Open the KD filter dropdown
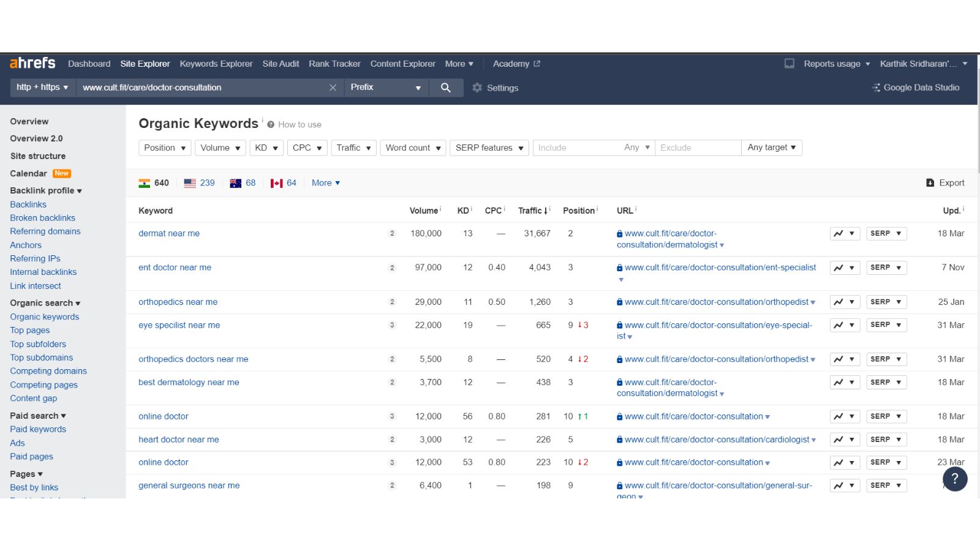The image size is (980, 551). [x=266, y=148]
